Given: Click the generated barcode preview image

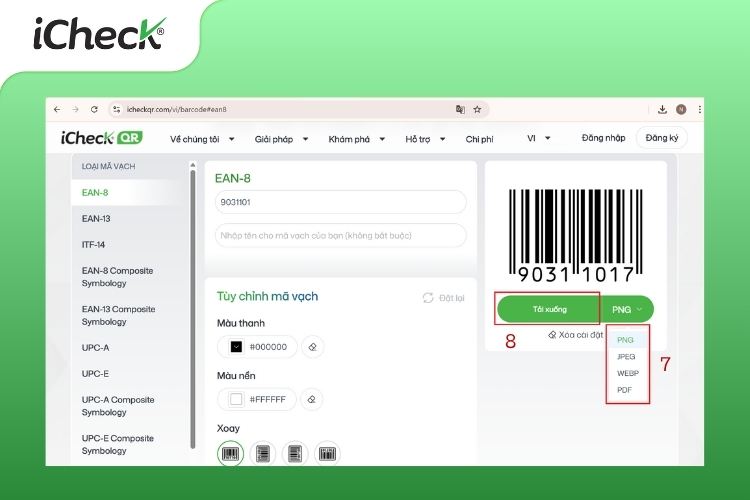Looking at the screenshot, I should coord(575,235).
